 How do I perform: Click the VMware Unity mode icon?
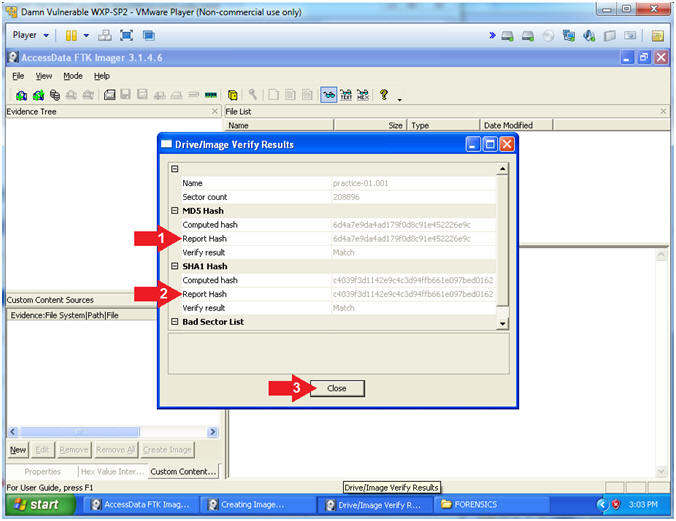pos(149,35)
